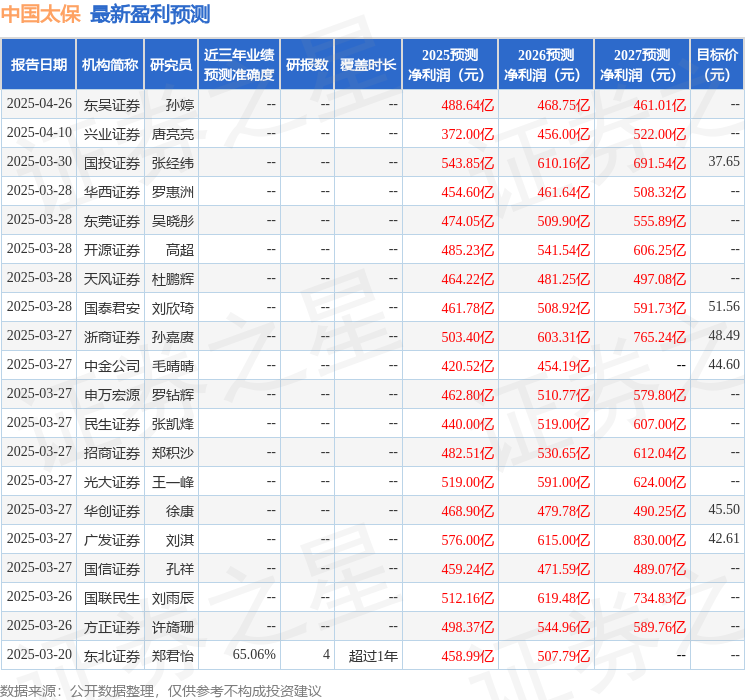The height and width of the screenshot is (700, 745).
Task: Select the 国泰君安 institution cell
Action: tap(112, 308)
